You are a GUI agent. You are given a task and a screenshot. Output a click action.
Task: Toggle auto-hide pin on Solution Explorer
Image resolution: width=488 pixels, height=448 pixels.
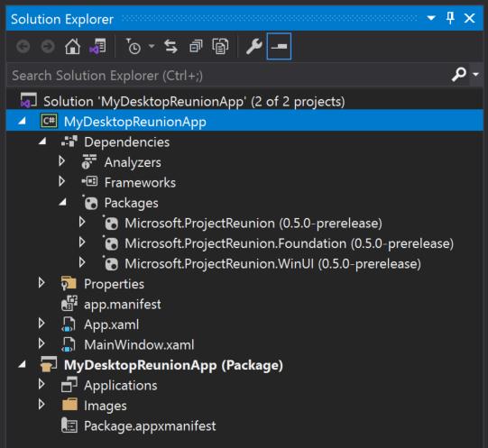[450, 18]
